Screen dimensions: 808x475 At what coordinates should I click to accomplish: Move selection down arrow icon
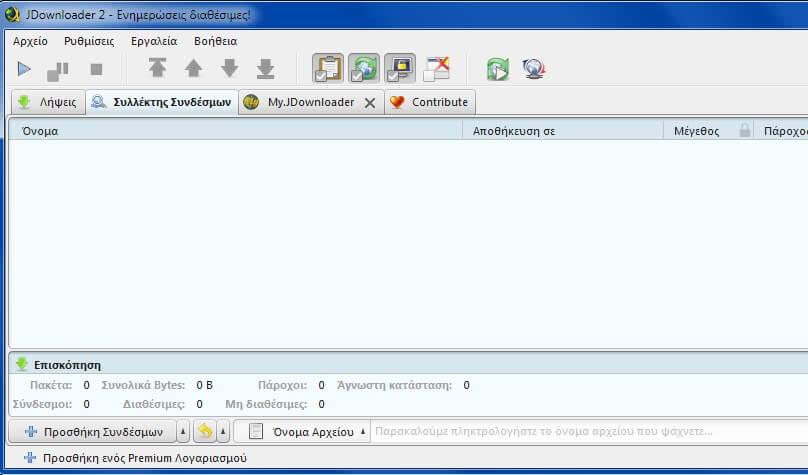(230, 68)
